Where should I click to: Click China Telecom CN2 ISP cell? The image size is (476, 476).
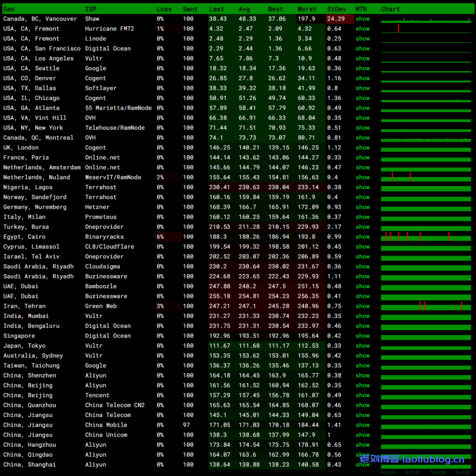pyautogui.click(x=114, y=405)
